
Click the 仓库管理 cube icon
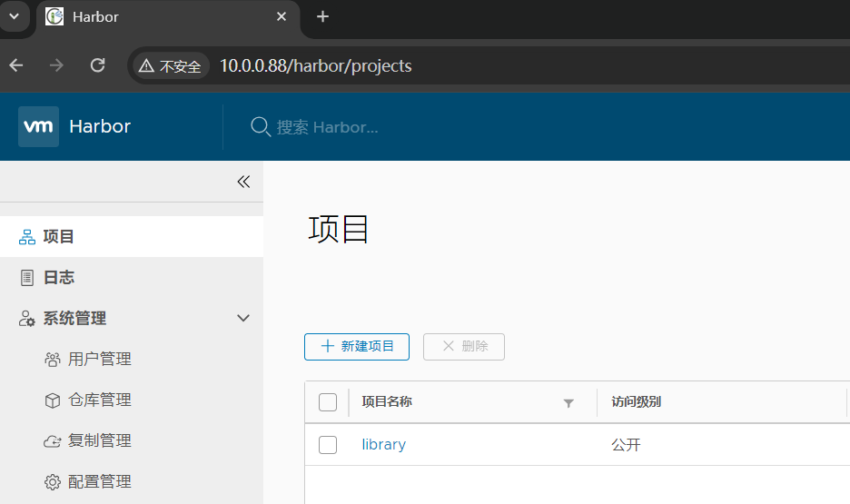pyautogui.click(x=52, y=400)
